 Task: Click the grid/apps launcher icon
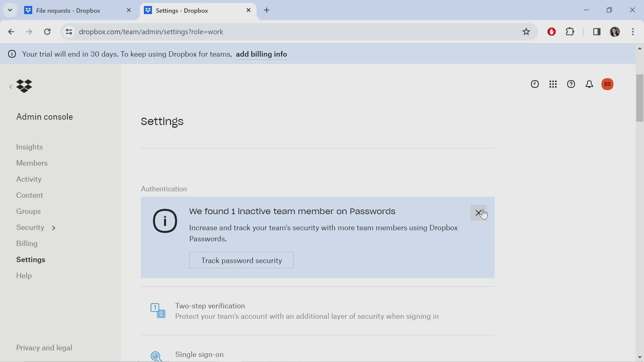pos(553,84)
